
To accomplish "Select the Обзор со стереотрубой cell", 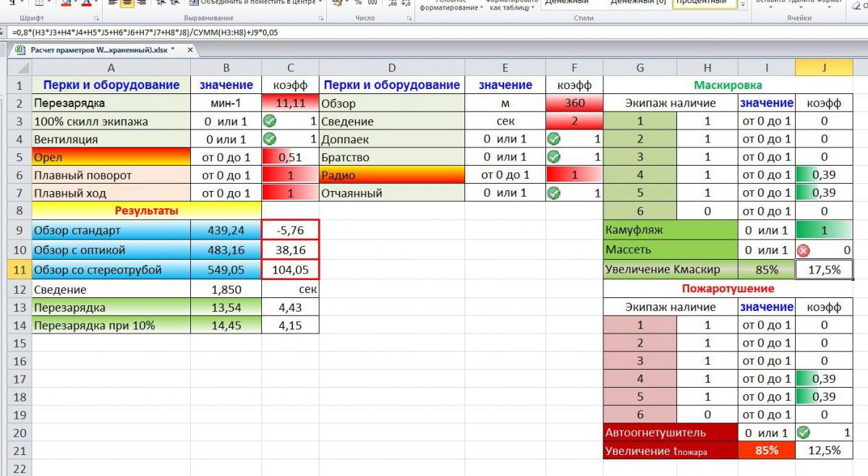I will click(111, 271).
